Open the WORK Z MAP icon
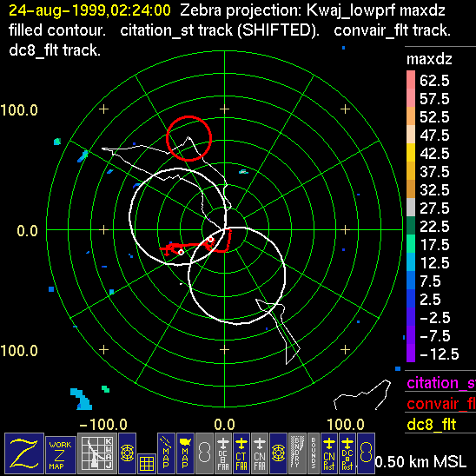Image resolution: width=476 pixels, height=476 pixels. tap(61, 455)
